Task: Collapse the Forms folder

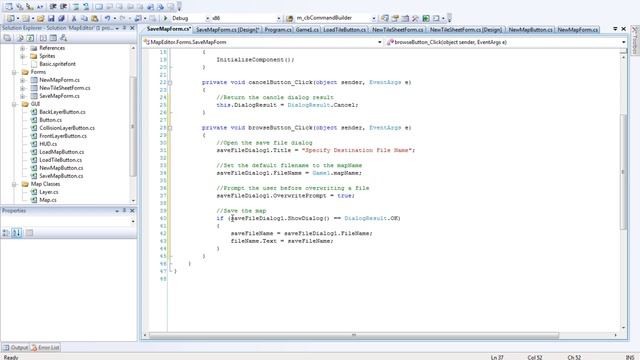Action: pyautogui.click(x=14, y=72)
